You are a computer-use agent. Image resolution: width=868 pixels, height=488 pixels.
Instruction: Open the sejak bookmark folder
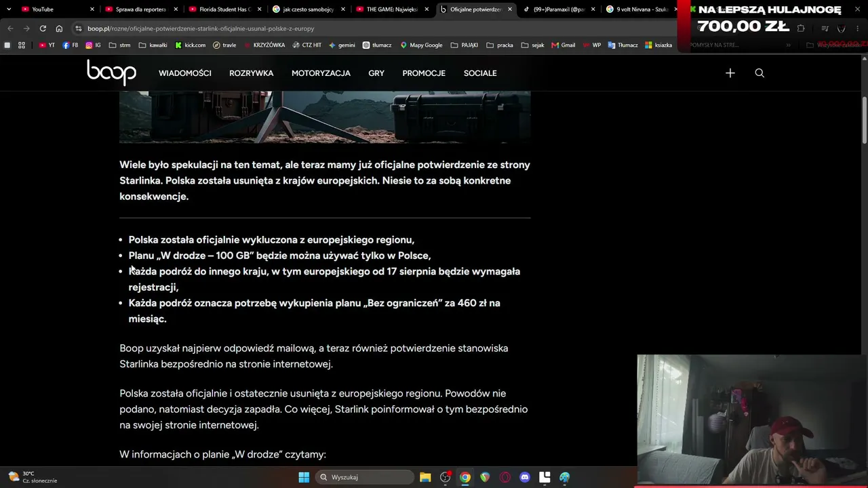pos(534,45)
